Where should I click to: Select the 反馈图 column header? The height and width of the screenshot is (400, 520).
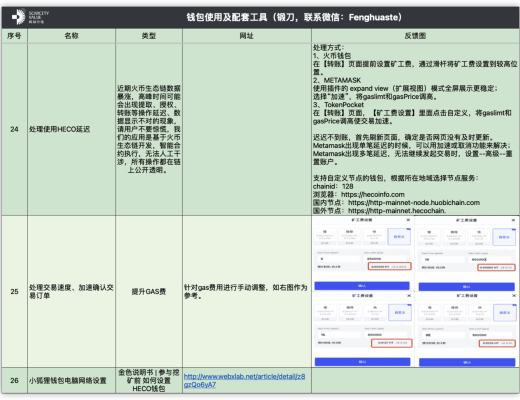click(415, 36)
